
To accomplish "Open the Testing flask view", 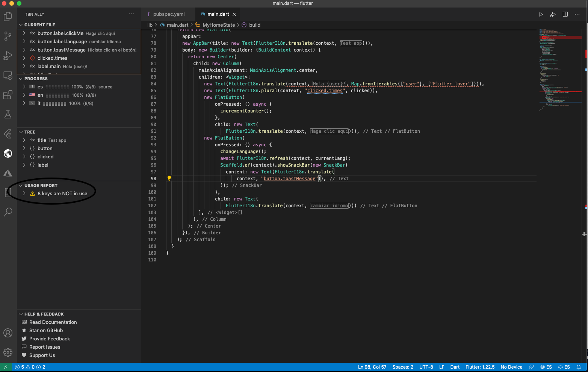I will click(8, 114).
